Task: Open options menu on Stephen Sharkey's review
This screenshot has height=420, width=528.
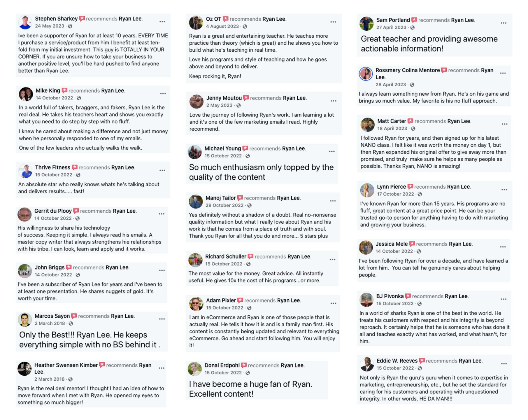Action: tap(162, 22)
